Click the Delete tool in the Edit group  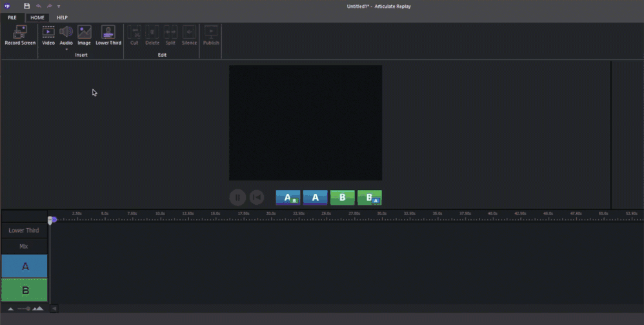[x=152, y=36]
